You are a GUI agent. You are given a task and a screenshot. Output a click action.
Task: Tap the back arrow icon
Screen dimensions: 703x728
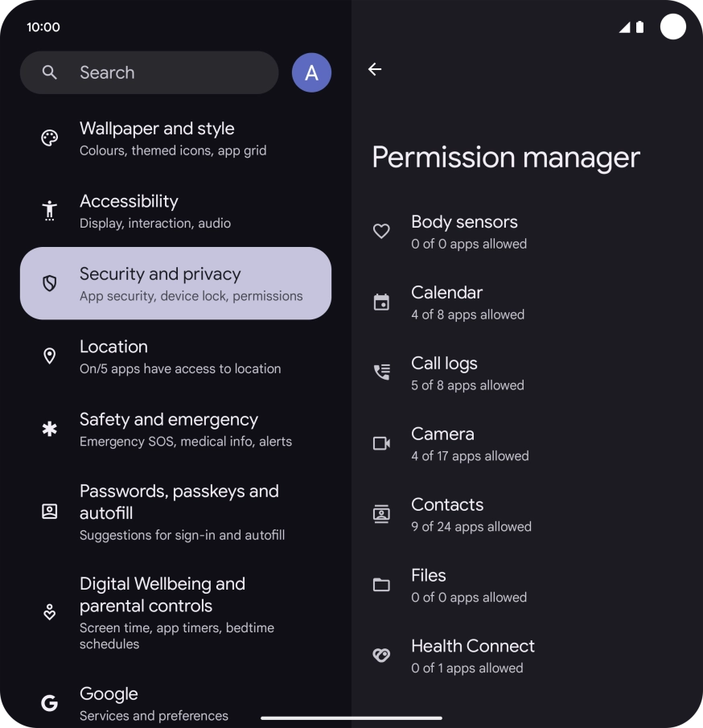pos(375,69)
